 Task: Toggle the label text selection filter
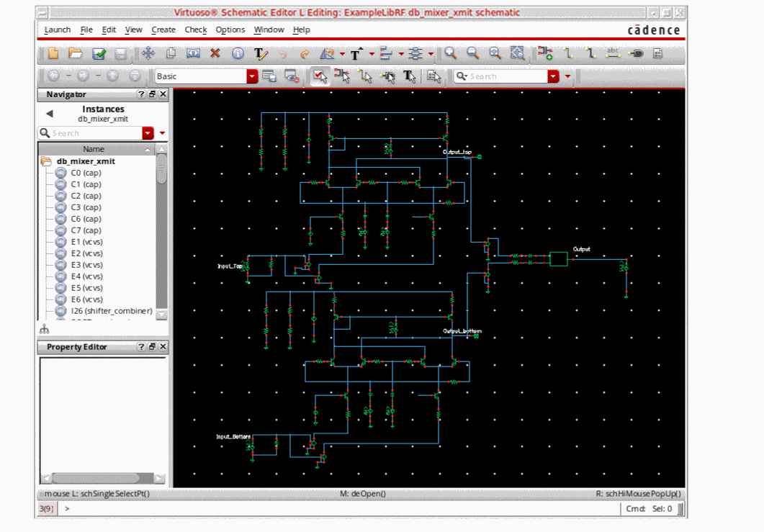tap(410, 76)
